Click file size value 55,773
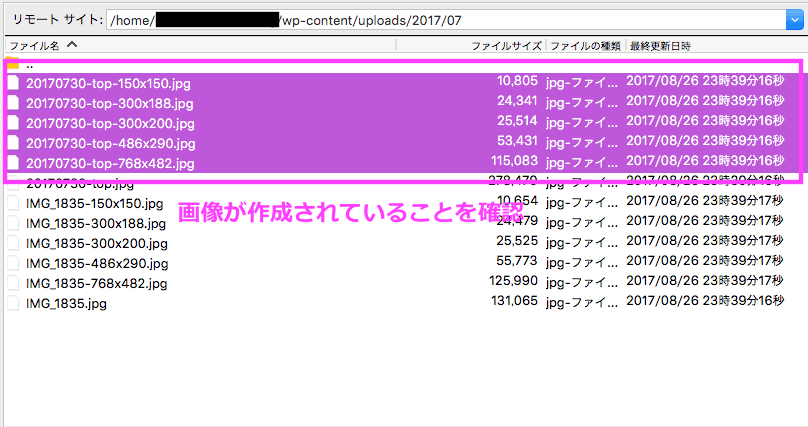This screenshot has height=427, width=808. (x=517, y=261)
